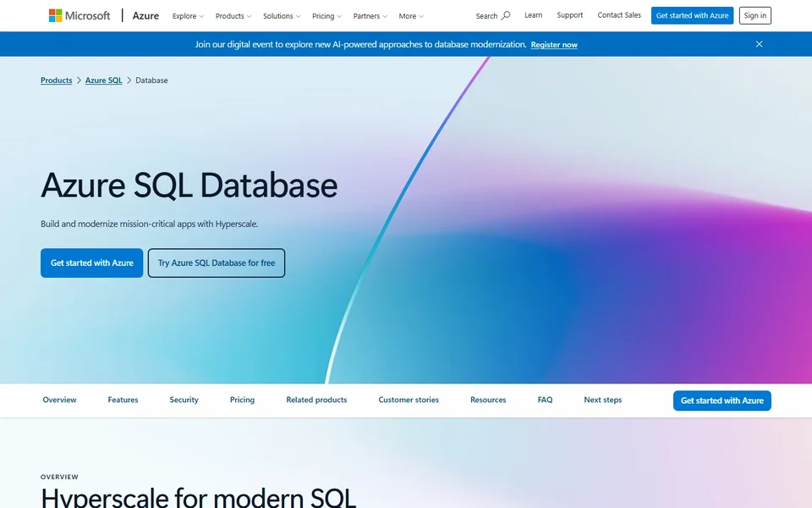Click header Get started with Azure button

692,15
